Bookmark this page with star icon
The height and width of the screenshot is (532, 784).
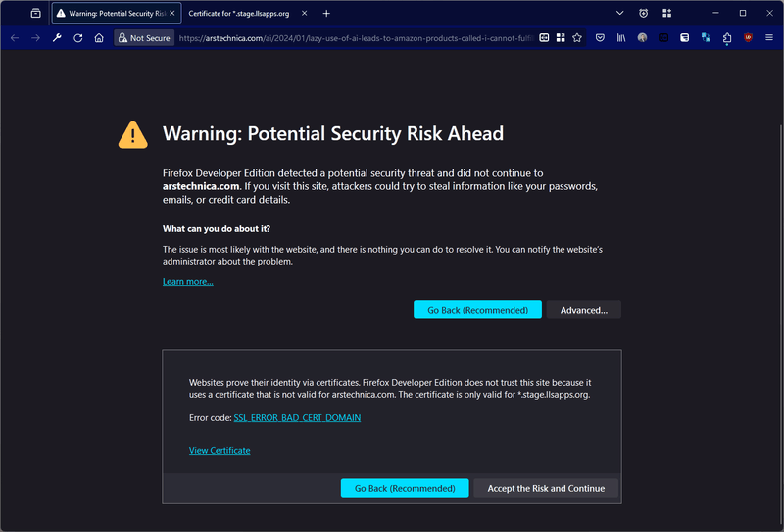(578, 38)
